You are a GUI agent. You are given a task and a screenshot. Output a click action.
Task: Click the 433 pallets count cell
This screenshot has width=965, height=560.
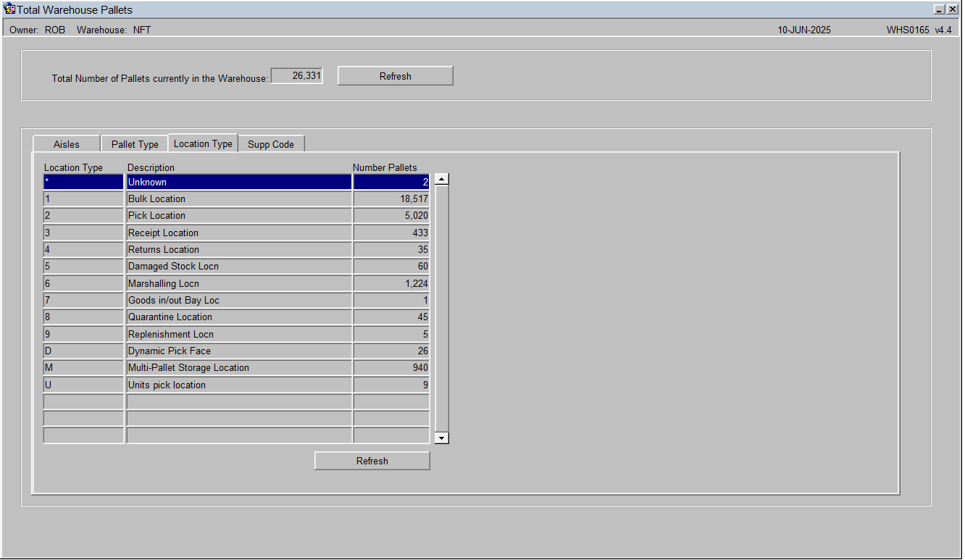(391, 233)
